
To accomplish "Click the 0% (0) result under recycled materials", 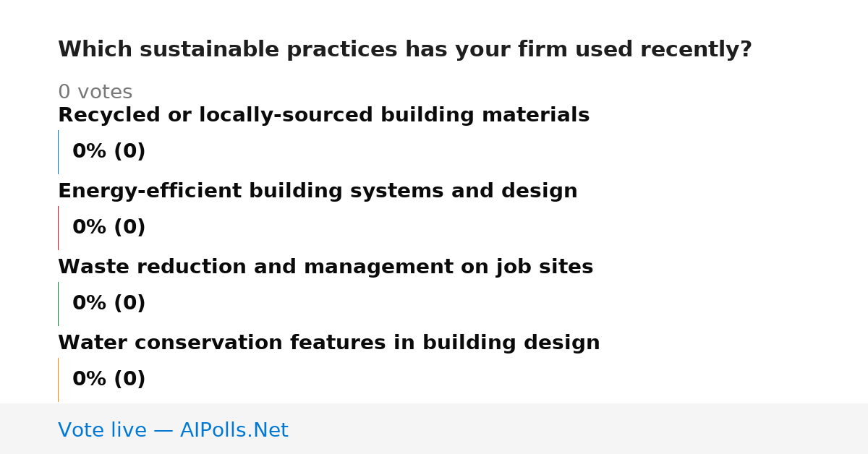I will coord(109,152).
